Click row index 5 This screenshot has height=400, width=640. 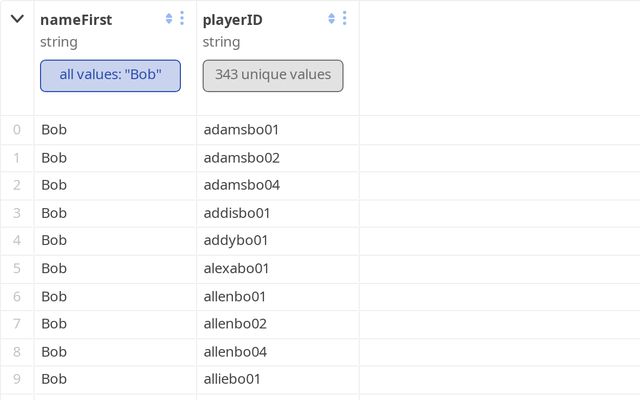click(x=16, y=268)
